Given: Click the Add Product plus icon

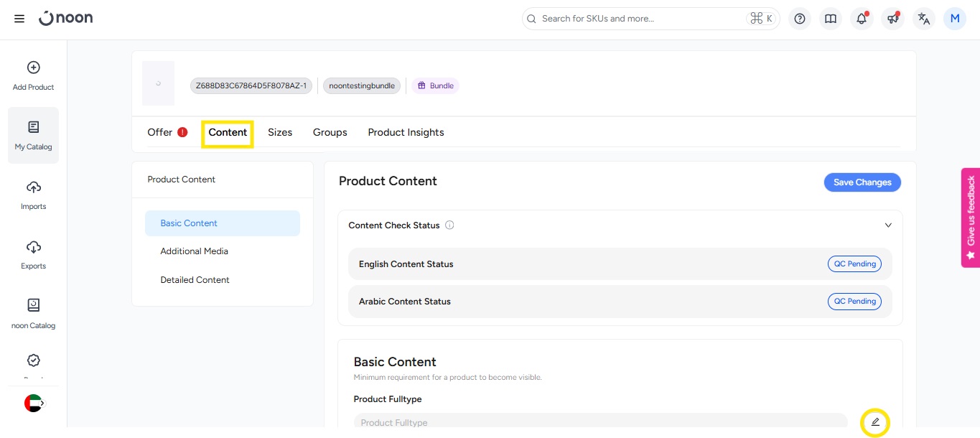Looking at the screenshot, I should 33,68.
